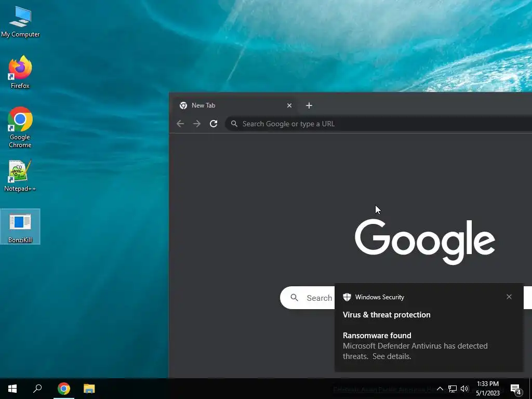The image size is (532, 399).
Task: Reload the page in Chrome
Action: coord(214,124)
